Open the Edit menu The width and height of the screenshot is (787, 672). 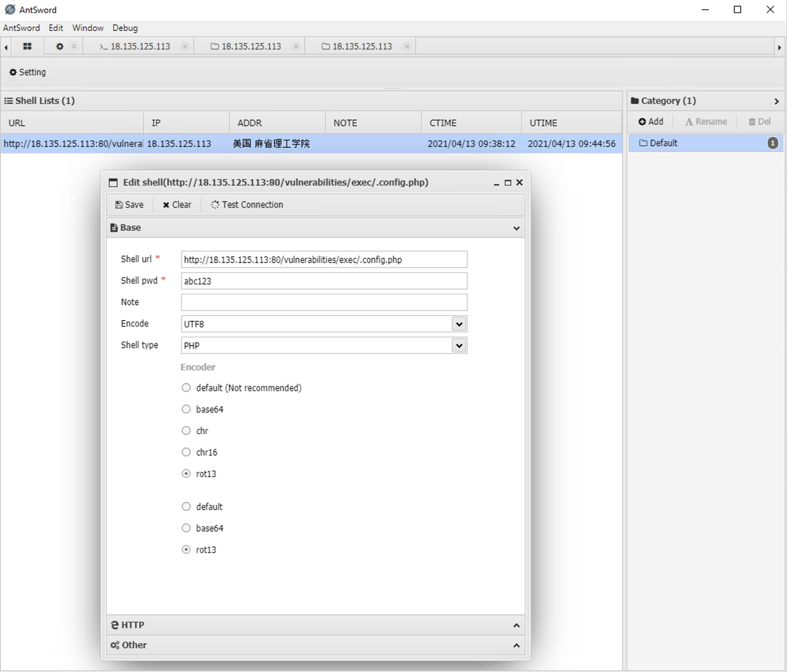point(56,28)
